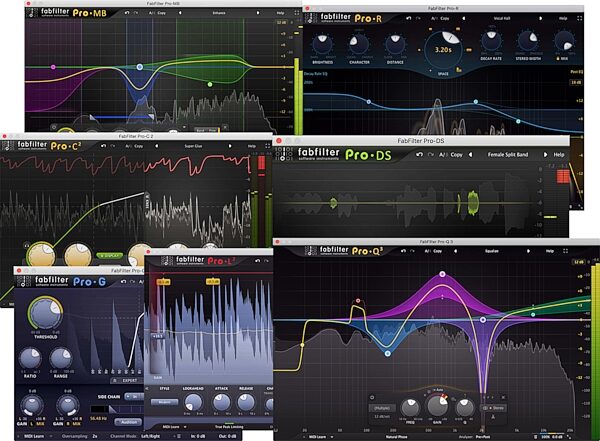Viewport: 600px width, 441px height.
Task: Copy A/B state in Pro-MB
Action: tap(161, 13)
